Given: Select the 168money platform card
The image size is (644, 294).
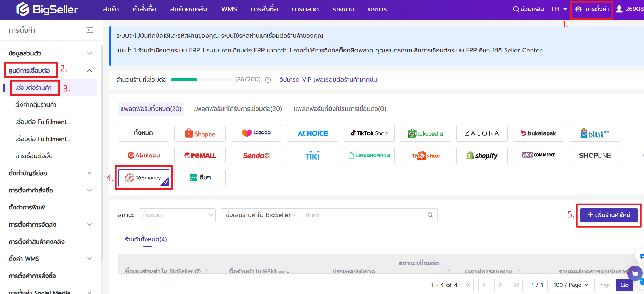Looking at the screenshot, I should [x=144, y=178].
